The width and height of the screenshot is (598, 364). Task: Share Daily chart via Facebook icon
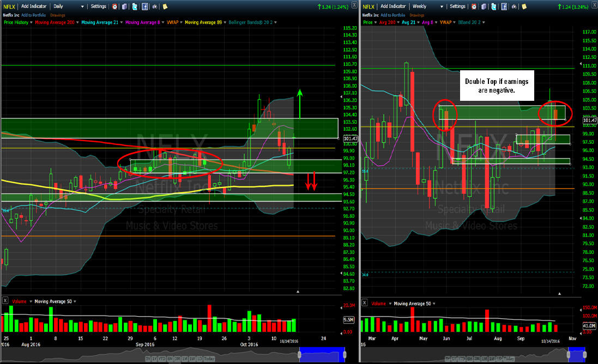click(145, 7)
